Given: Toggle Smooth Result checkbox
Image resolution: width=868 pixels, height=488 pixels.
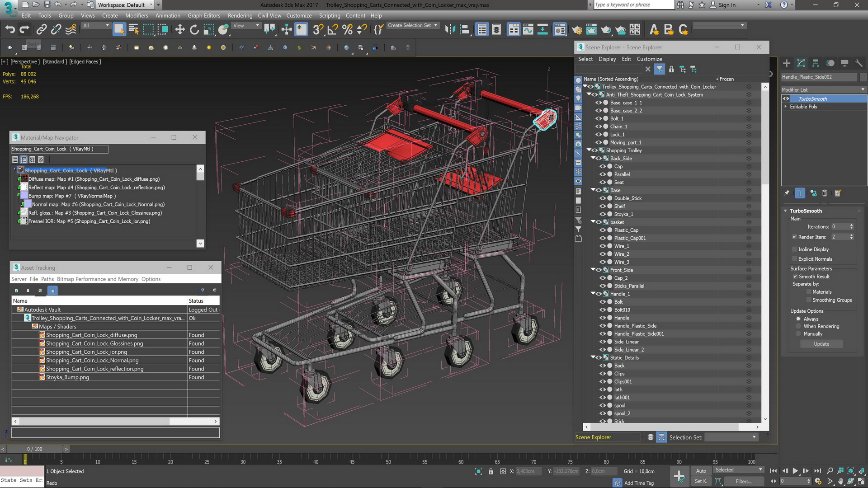Looking at the screenshot, I should (795, 277).
